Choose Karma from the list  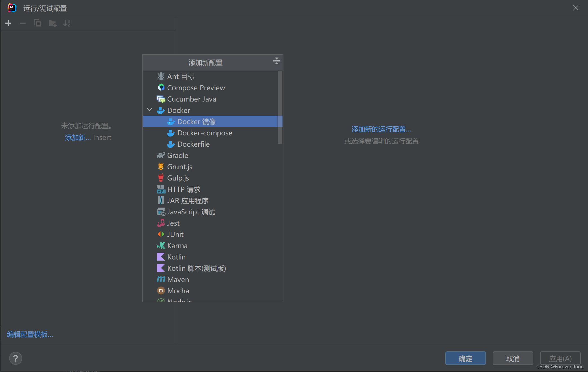[x=210, y=246]
